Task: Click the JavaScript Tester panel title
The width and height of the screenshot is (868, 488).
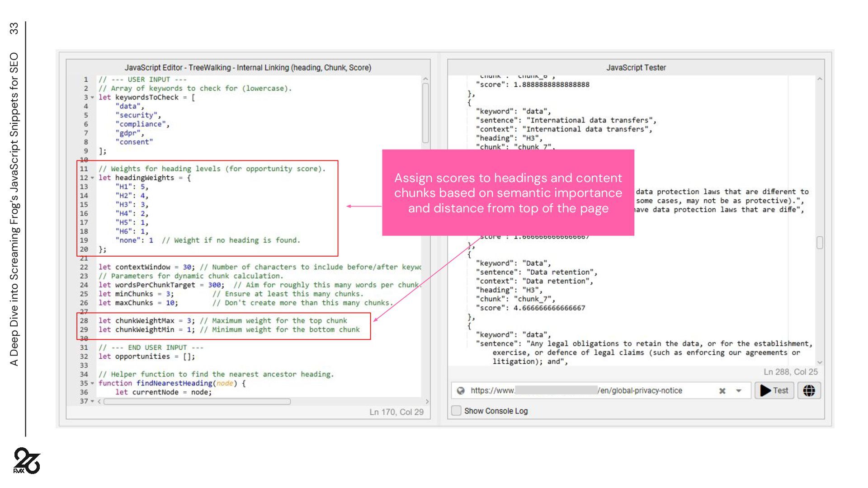Action: point(636,67)
